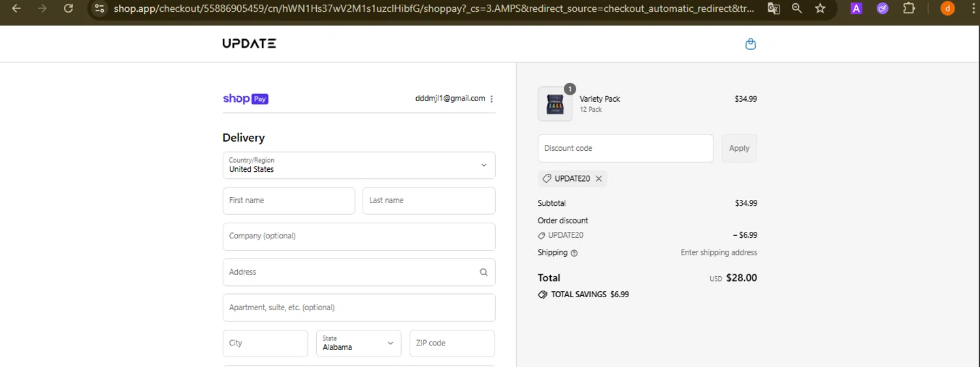The width and height of the screenshot is (980, 367).
Task: Focus the First name field
Action: [x=289, y=200]
